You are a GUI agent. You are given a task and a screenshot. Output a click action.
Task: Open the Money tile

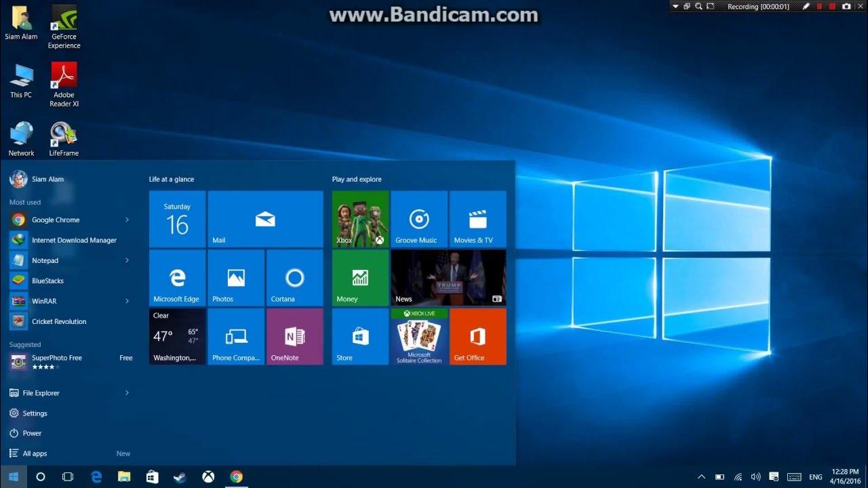pyautogui.click(x=360, y=278)
